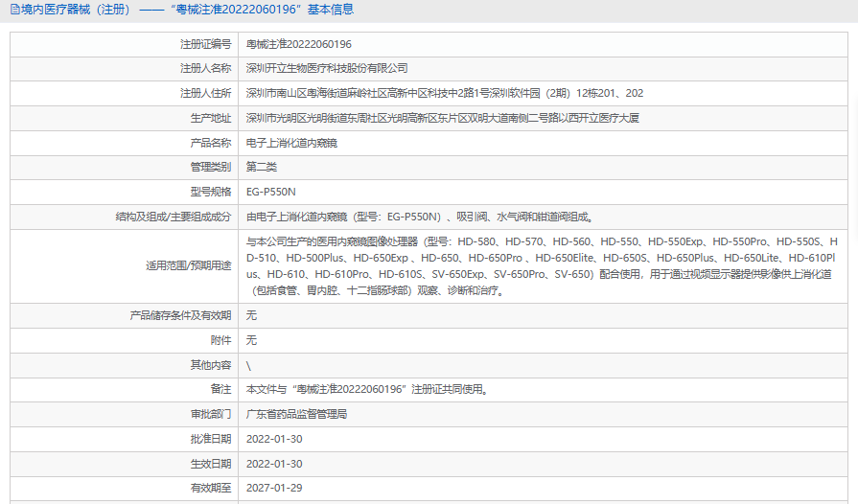
Task: Click the management category value 第二类
Action: [x=262, y=168]
